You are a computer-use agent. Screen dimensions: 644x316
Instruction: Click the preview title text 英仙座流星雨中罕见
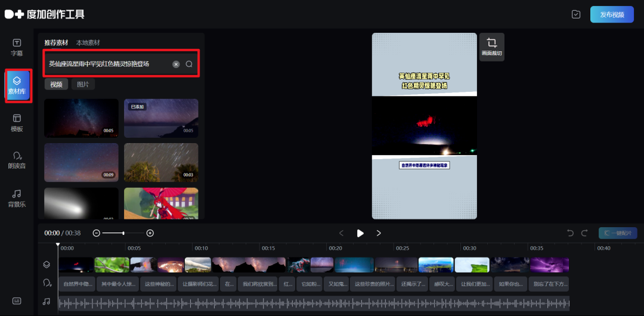coord(425,76)
